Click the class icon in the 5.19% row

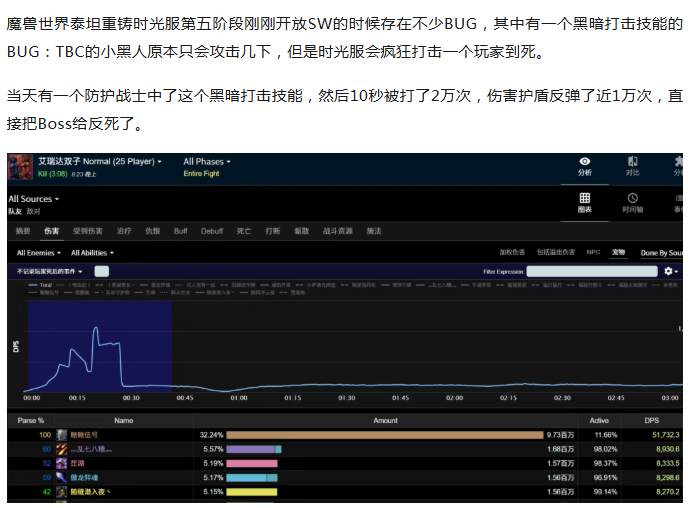point(62,463)
